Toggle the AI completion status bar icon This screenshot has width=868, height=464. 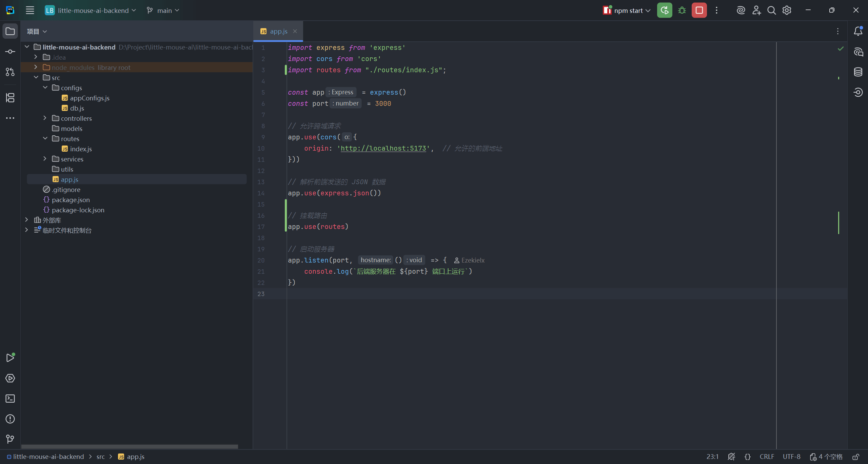pos(731,457)
